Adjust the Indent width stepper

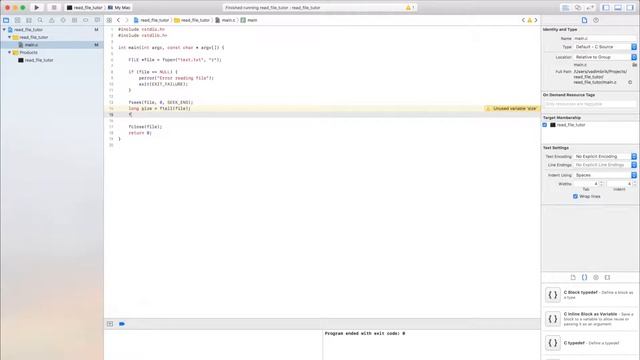[634, 184]
